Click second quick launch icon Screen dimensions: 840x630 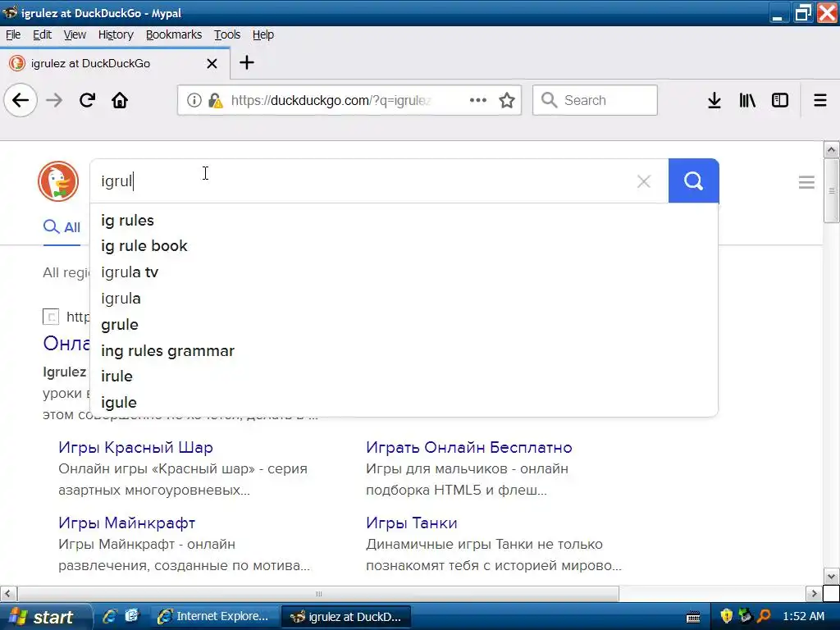[x=132, y=616]
